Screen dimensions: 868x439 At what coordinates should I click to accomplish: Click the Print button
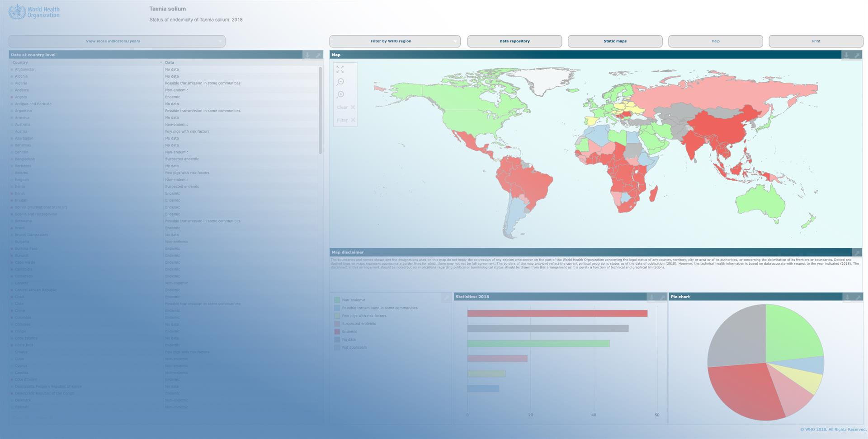pyautogui.click(x=816, y=41)
